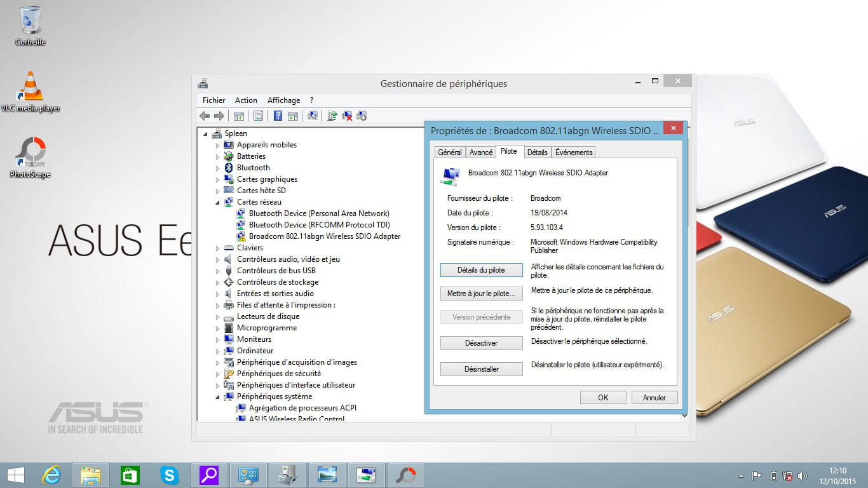This screenshot has height=488, width=868.
Task: Open the Fichier menu
Action: pyautogui.click(x=214, y=100)
